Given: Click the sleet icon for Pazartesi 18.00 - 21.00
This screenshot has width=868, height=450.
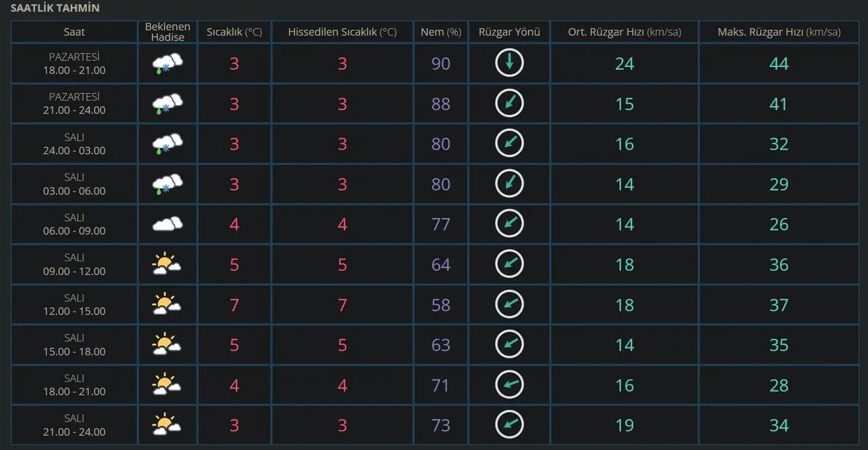Looking at the screenshot, I should 167,64.
